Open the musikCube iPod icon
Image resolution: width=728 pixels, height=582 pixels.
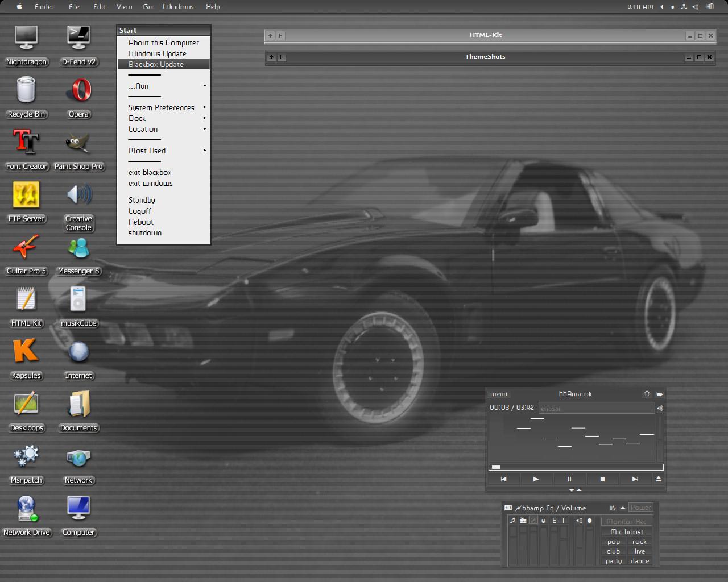point(78,300)
